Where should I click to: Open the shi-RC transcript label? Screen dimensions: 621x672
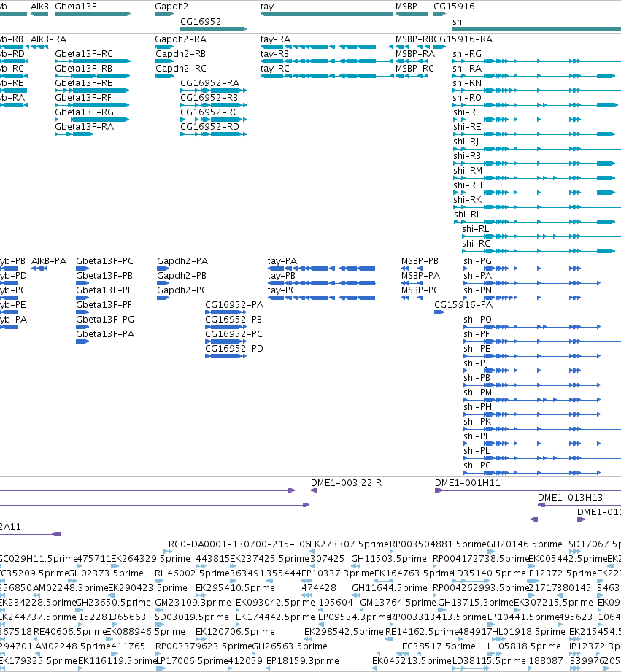pos(476,244)
